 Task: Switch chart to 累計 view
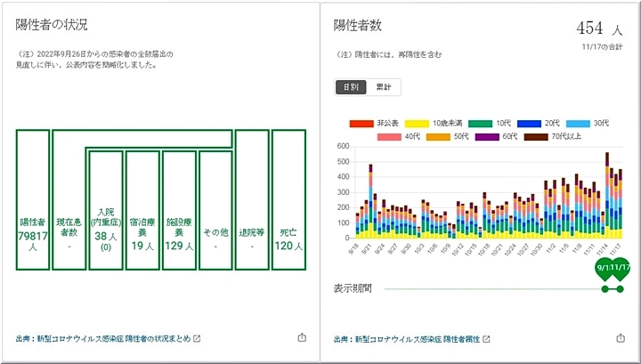coord(383,87)
